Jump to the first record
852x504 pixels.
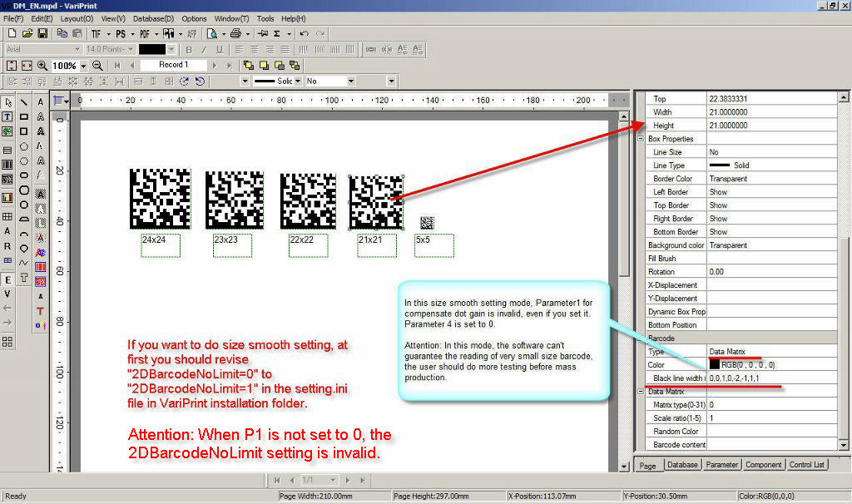click(x=116, y=65)
